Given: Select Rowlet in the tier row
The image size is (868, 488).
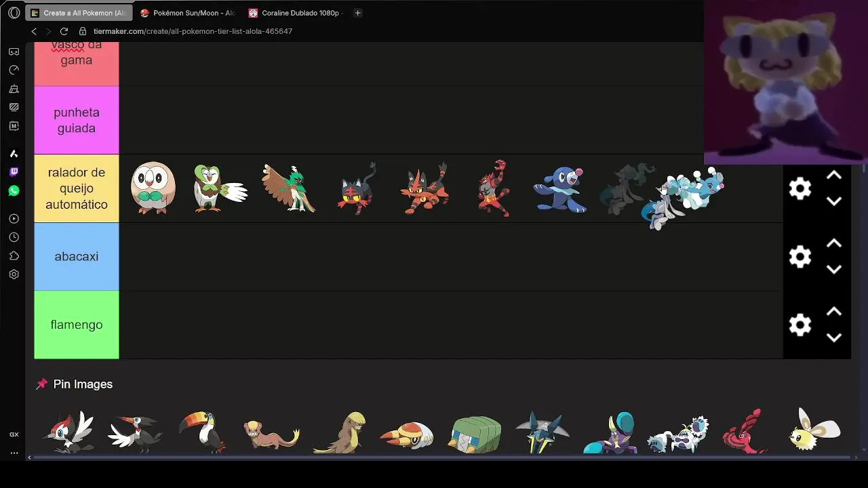Looking at the screenshot, I should point(153,188).
